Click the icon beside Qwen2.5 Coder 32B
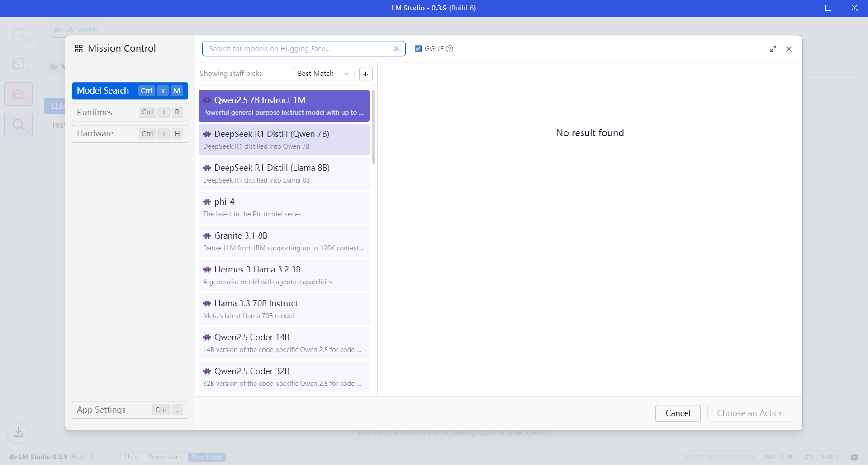This screenshot has width=868, height=465. [207, 371]
